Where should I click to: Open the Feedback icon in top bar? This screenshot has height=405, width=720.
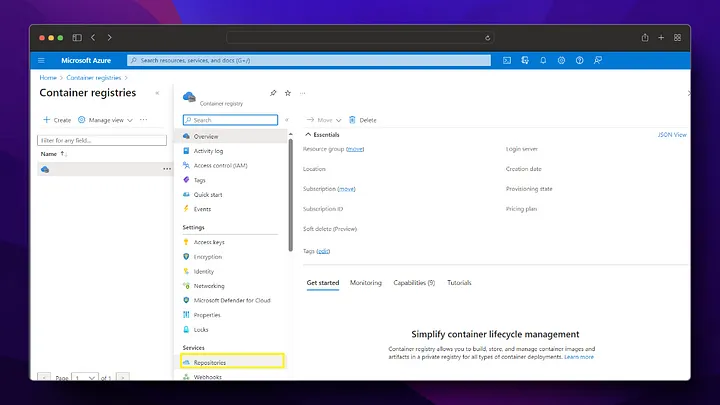(x=598, y=60)
